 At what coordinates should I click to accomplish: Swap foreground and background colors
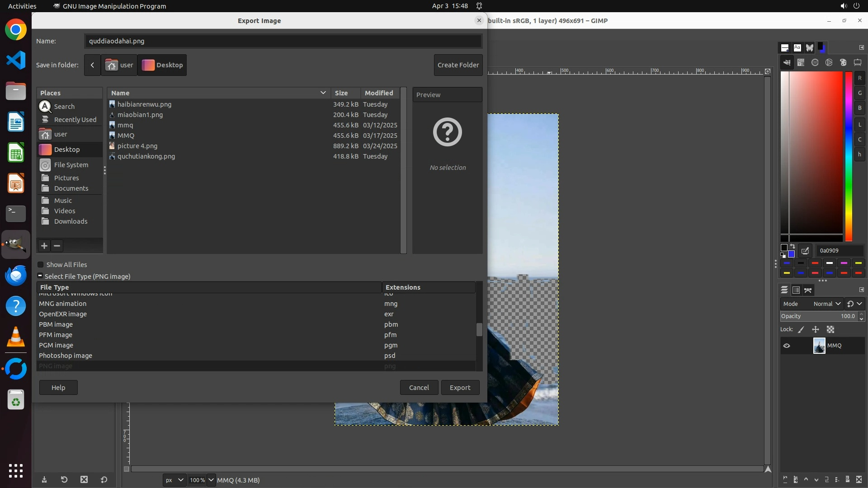point(793,247)
